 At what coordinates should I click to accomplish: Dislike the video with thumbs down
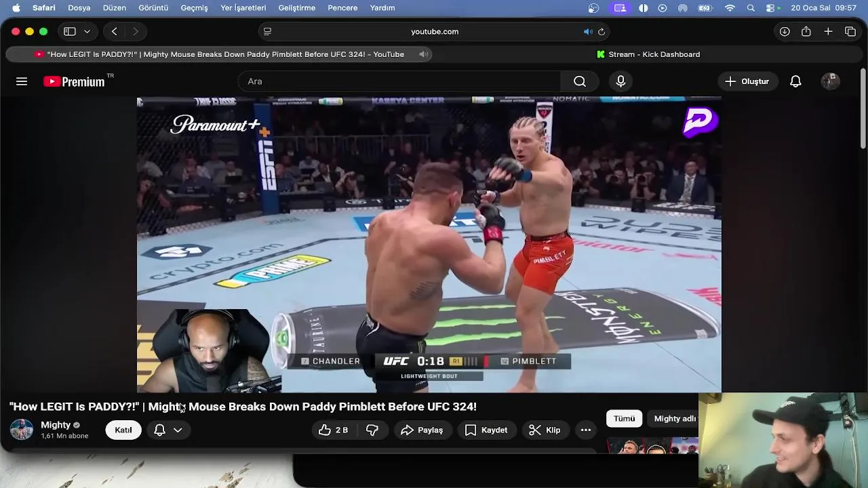(x=372, y=430)
